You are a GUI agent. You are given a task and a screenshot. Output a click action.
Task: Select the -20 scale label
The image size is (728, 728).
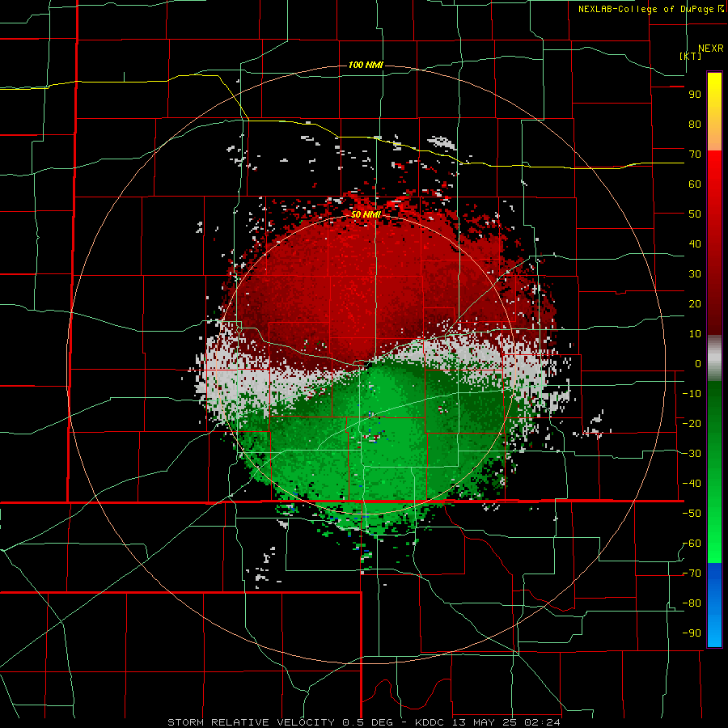coord(692,424)
